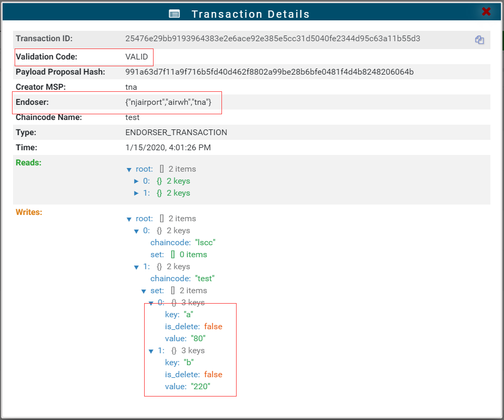Click the is_delete false value under key "b"

pyautogui.click(x=213, y=375)
